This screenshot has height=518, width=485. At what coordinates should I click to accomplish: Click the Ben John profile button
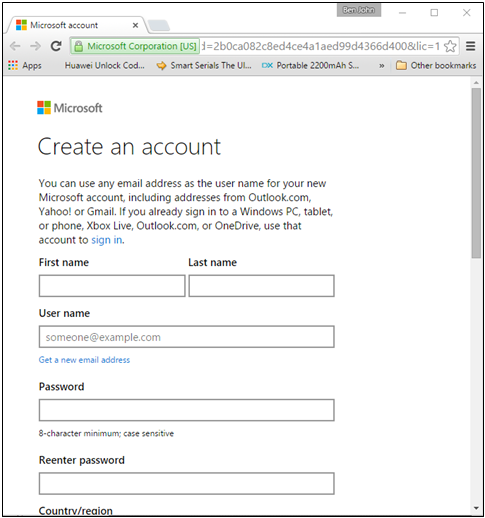(359, 10)
